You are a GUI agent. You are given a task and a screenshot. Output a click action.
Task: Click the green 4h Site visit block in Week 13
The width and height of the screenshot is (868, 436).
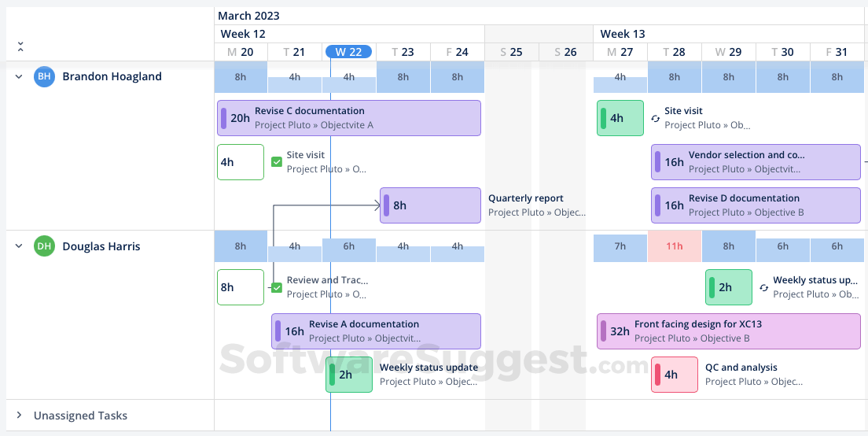pos(620,118)
